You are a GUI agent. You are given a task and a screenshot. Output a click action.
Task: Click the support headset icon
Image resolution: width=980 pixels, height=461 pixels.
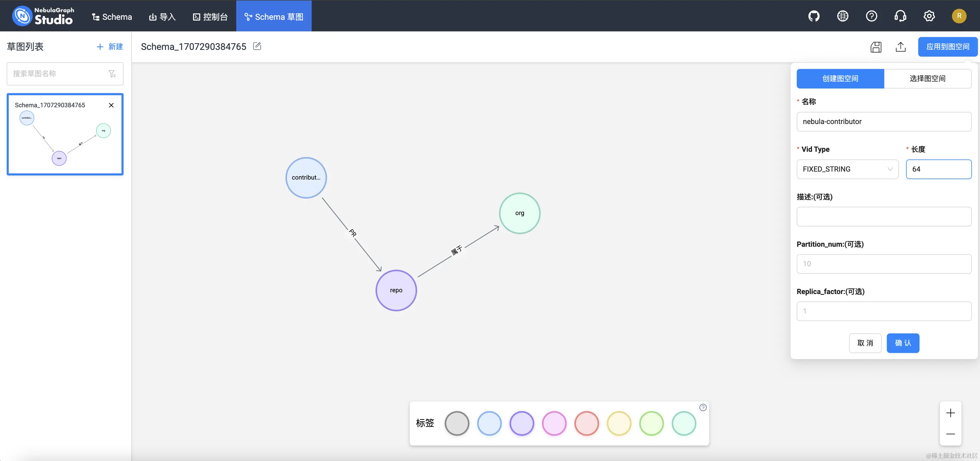coord(900,16)
